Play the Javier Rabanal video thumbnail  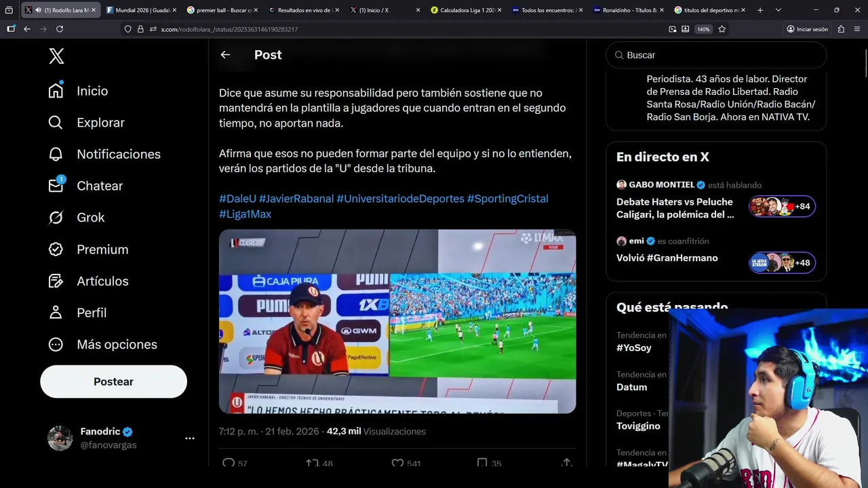click(397, 321)
